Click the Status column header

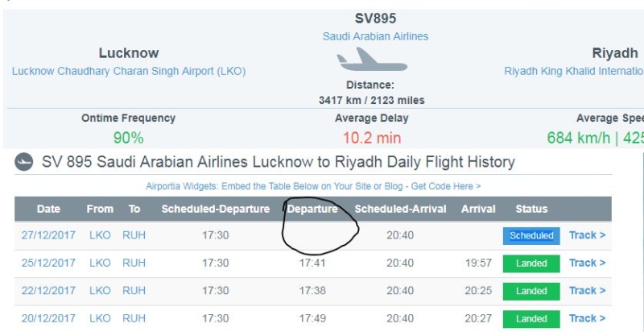point(531,209)
